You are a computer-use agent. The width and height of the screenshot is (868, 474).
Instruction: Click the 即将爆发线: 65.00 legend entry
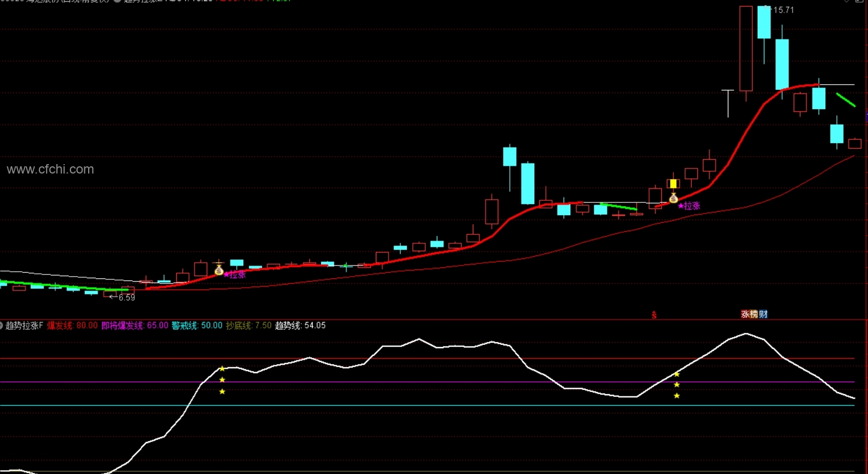tap(135, 325)
